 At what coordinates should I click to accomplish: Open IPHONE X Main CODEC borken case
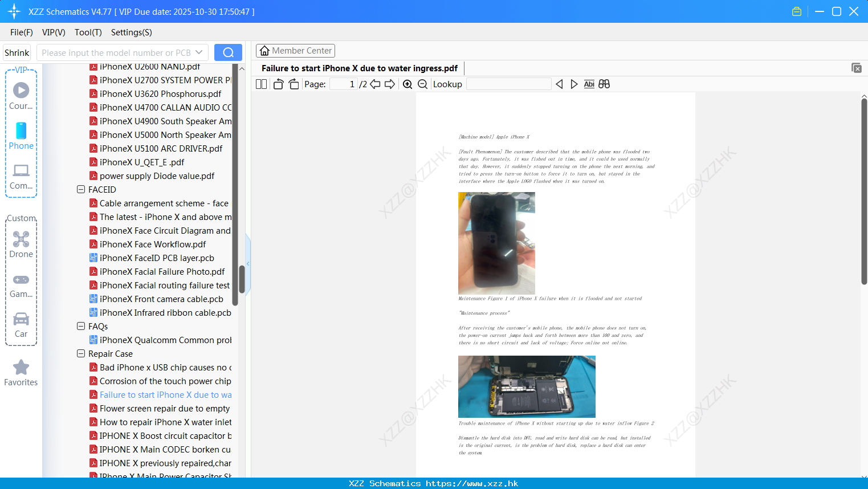point(165,449)
